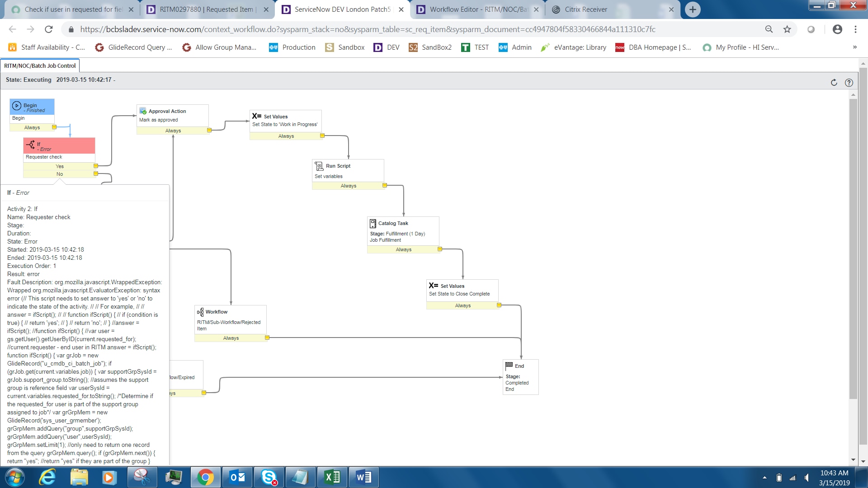The height and width of the screenshot is (488, 868).
Task: Open the workflow help question-mark icon
Action: pos(849,82)
